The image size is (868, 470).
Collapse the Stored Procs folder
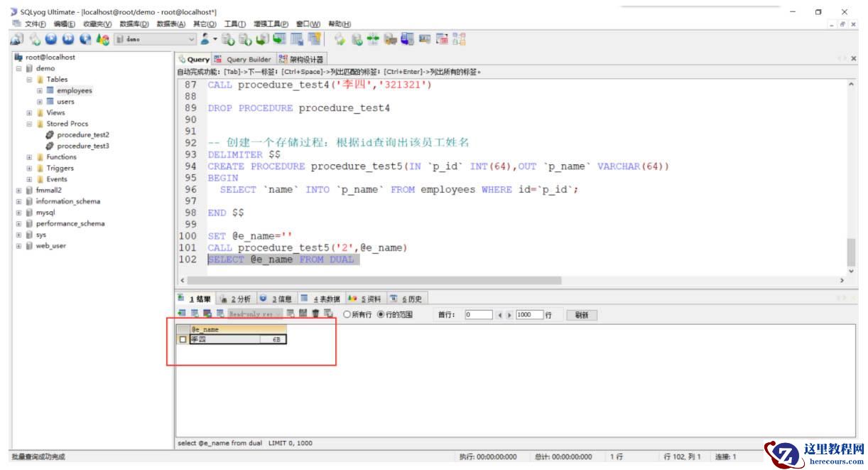(29, 124)
